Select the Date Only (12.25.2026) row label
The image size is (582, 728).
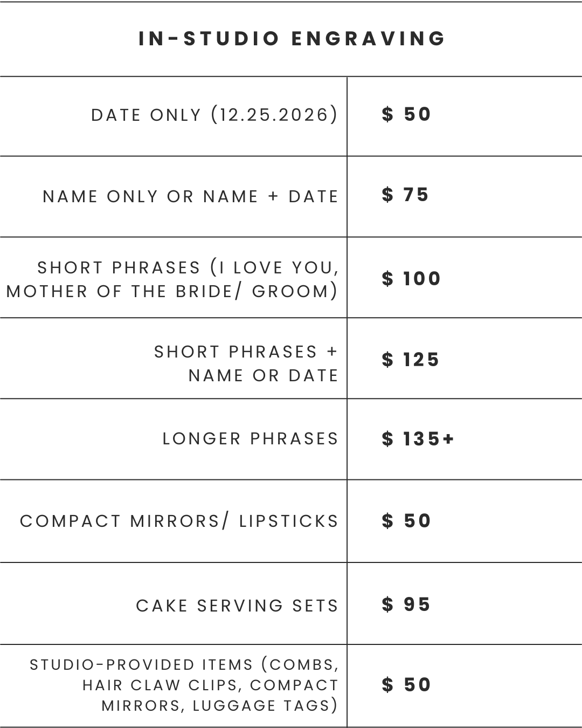pos(214,115)
